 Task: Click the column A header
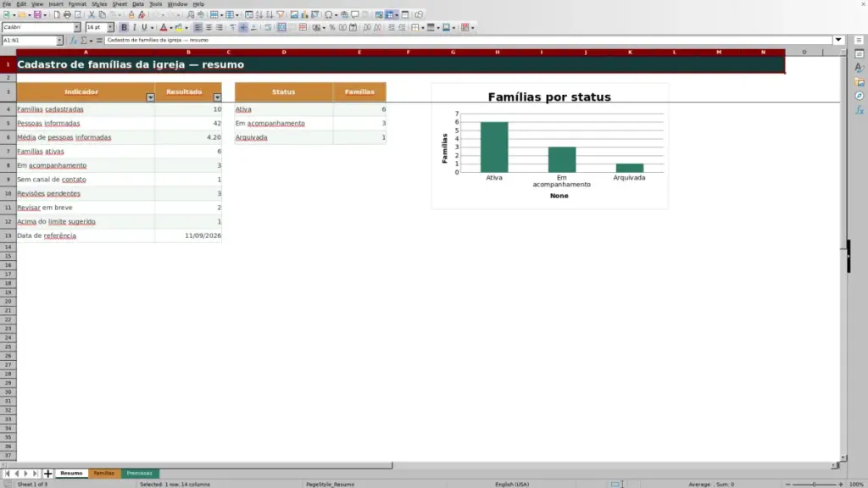pyautogui.click(x=86, y=53)
